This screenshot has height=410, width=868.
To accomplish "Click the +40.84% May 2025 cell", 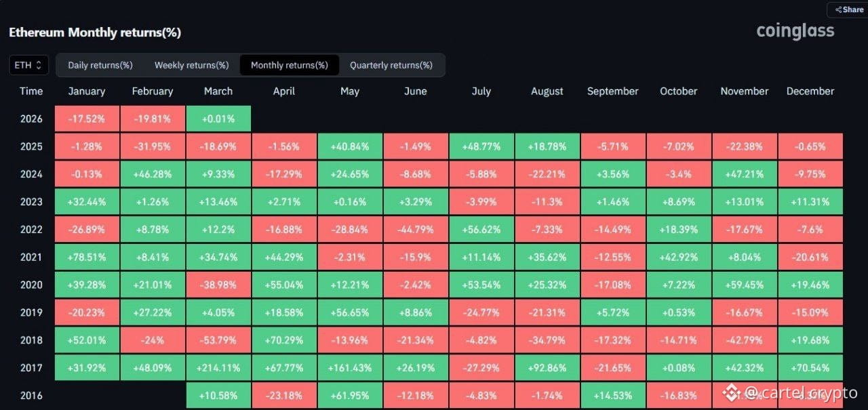I will point(350,146).
